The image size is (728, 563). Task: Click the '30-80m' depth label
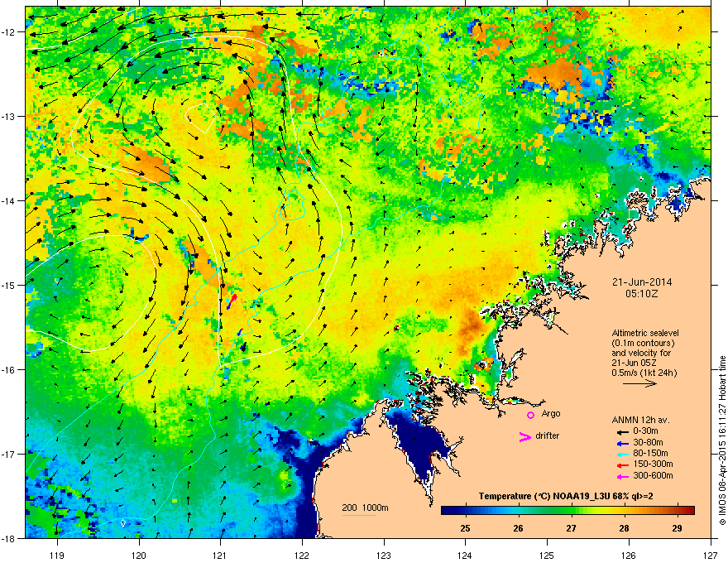tap(648, 442)
